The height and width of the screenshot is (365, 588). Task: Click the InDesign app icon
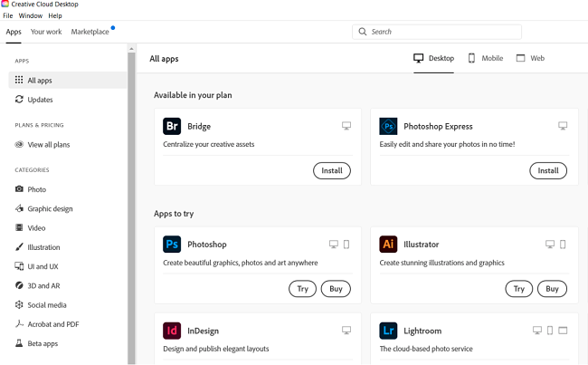tap(172, 331)
